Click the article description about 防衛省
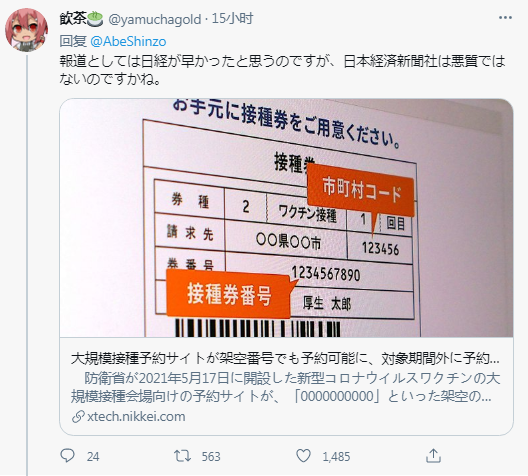 tap(285, 387)
